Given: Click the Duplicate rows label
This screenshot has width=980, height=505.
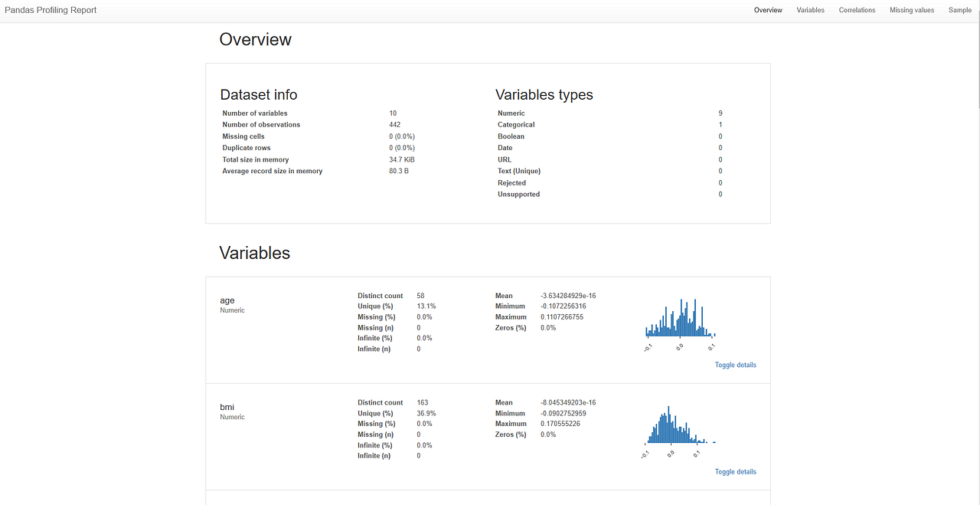Looking at the screenshot, I should [247, 148].
